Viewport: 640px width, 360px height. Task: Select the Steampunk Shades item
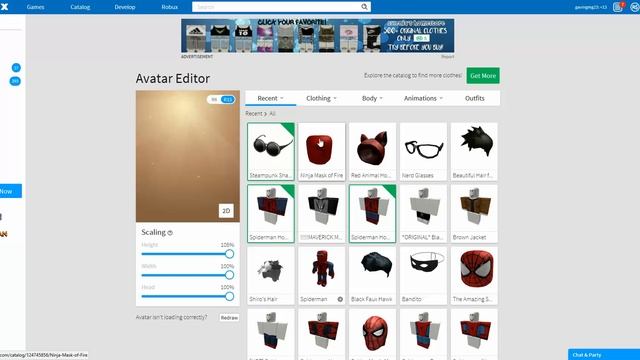(x=271, y=151)
